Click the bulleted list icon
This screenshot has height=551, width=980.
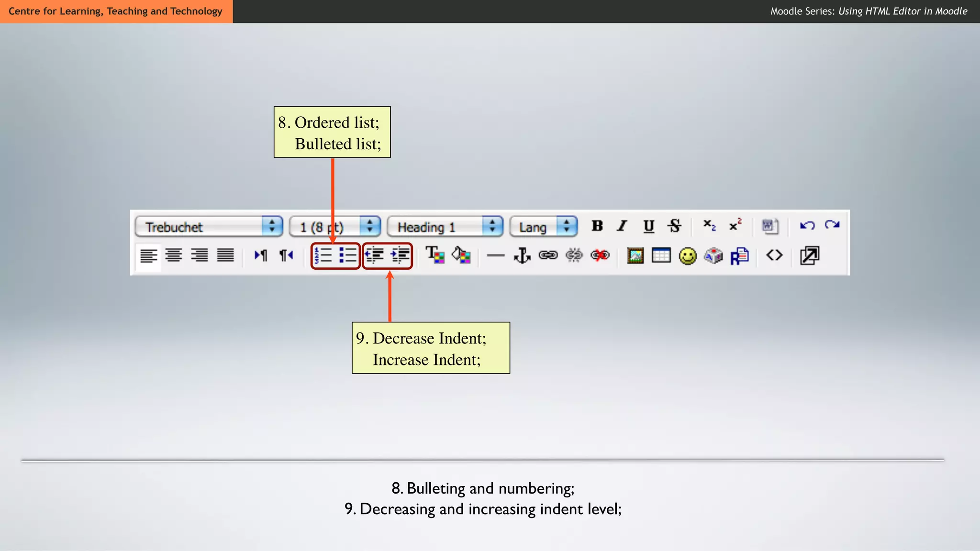[x=348, y=255]
